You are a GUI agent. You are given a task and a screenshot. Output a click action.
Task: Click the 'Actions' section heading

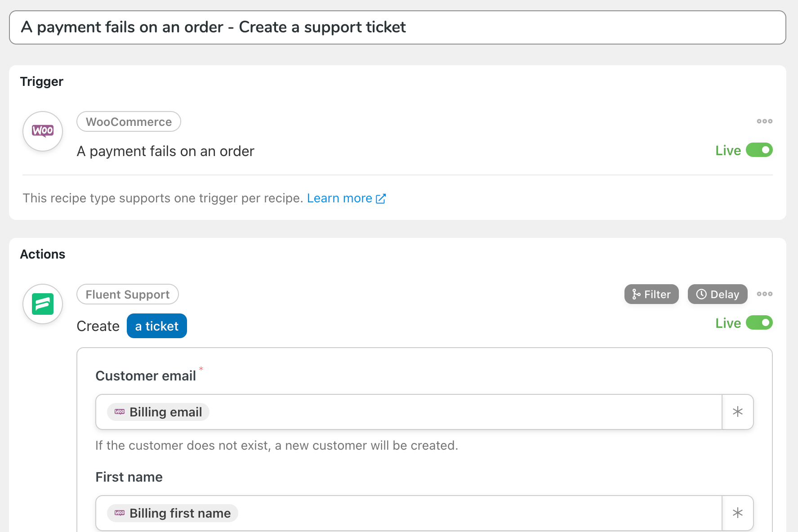click(x=43, y=255)
